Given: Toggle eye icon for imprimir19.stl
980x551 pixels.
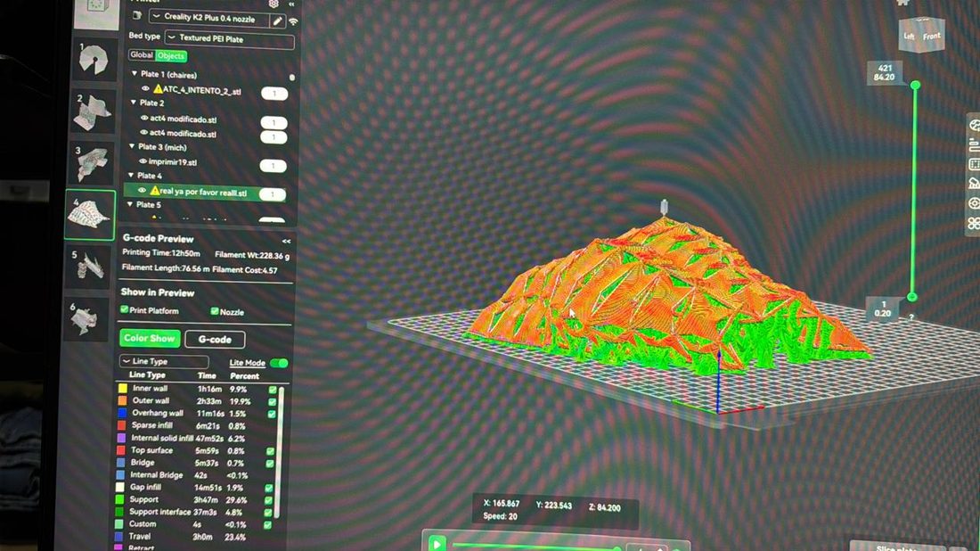Looking at the screenshot, I should click(143, 161).
